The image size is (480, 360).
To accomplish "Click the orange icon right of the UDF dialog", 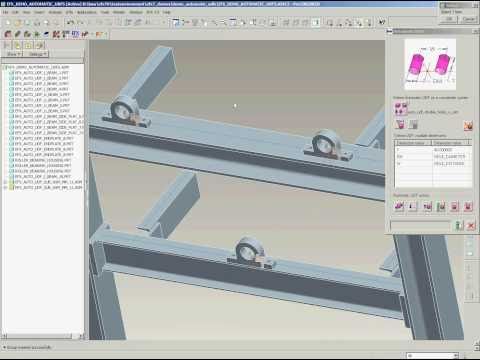I will pos(468,126).
